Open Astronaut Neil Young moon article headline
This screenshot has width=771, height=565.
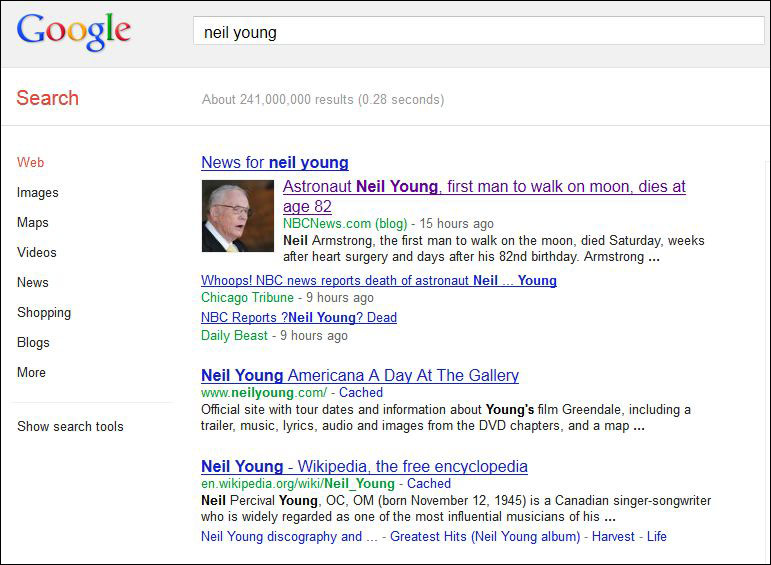pyautogui.click(x=484, y=196)
